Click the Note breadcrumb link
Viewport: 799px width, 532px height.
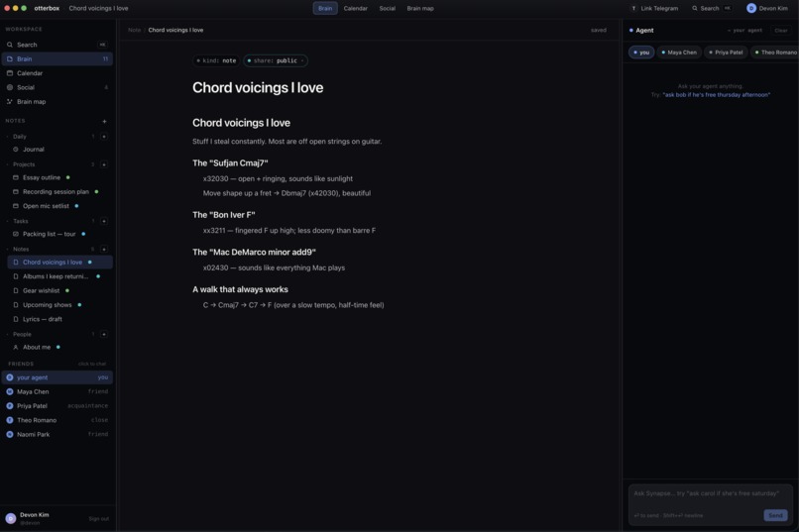134,30
